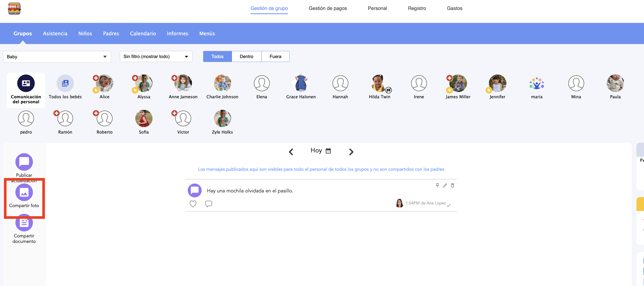Image resolution: width=644 pixels, height=286 pixels.
Task: Open calendar picker next to Hoy
Action: coord(328,151)
